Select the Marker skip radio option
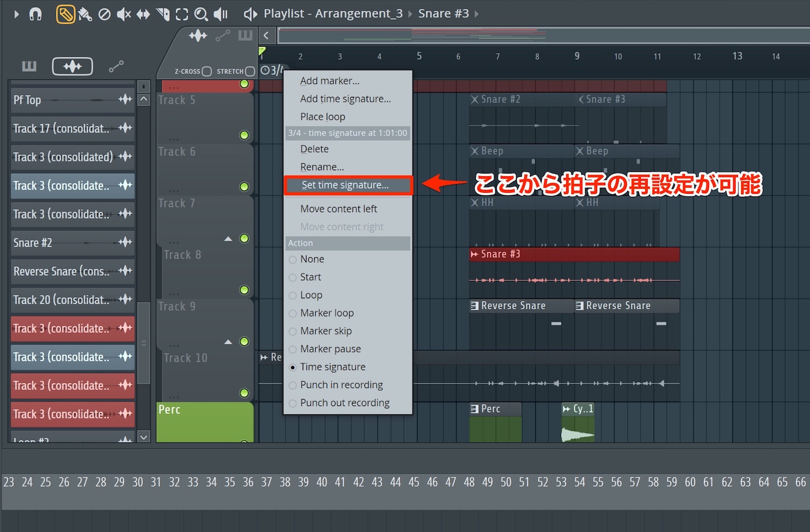This screenshot has height=532, width=810. 293,331
